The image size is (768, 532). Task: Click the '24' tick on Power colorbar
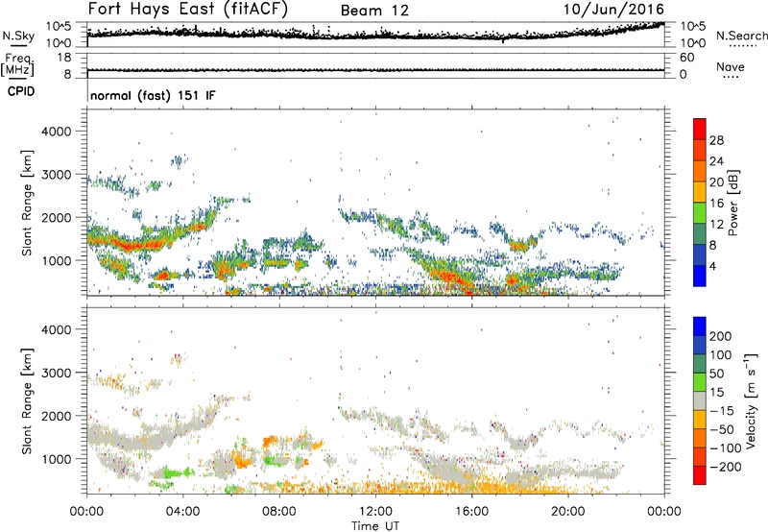pos(716,161)
